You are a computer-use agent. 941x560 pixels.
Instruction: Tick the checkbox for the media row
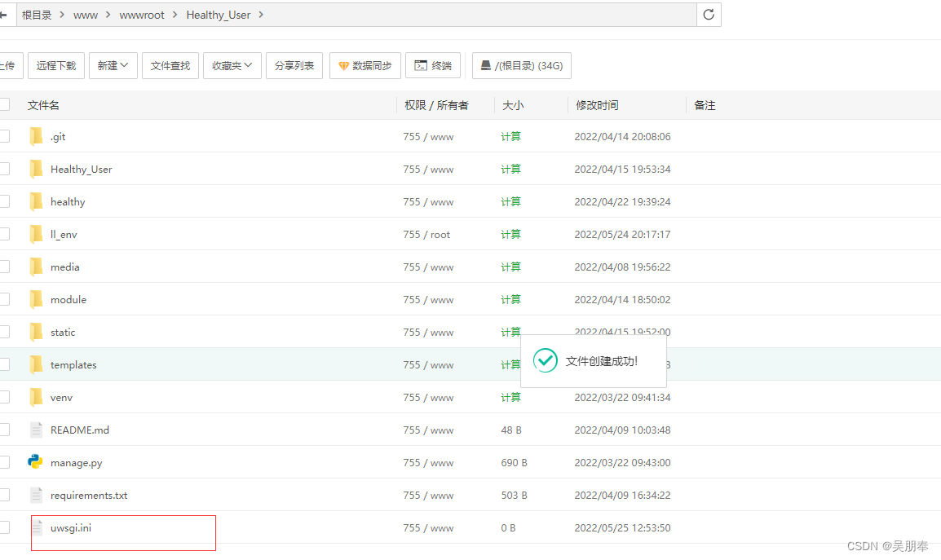point(4,266)
